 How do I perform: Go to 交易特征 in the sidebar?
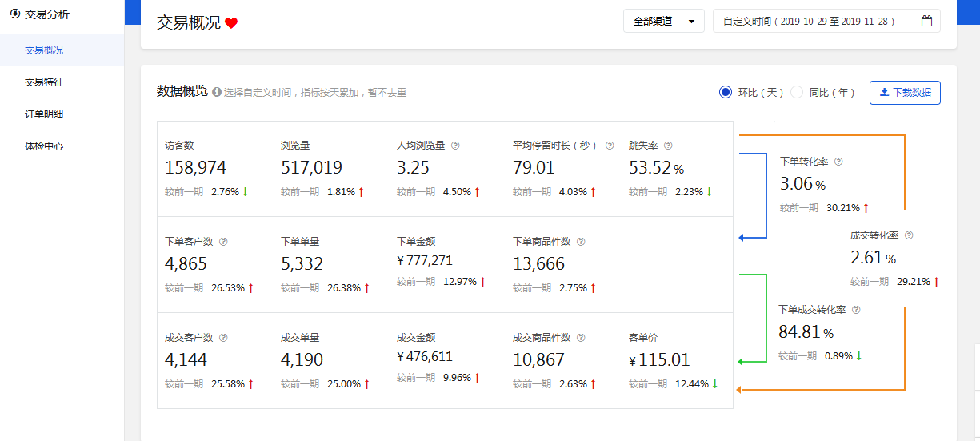pyautogui.click(x=44, y=82)
